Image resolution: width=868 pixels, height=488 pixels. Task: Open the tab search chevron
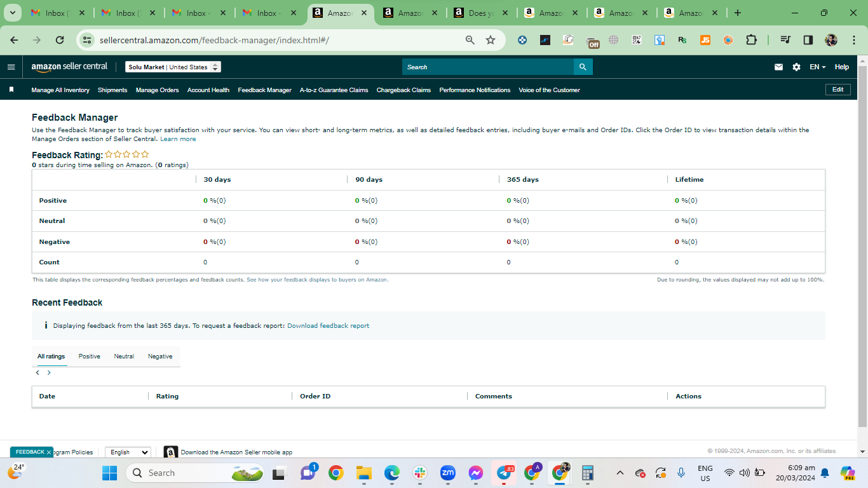12,13
